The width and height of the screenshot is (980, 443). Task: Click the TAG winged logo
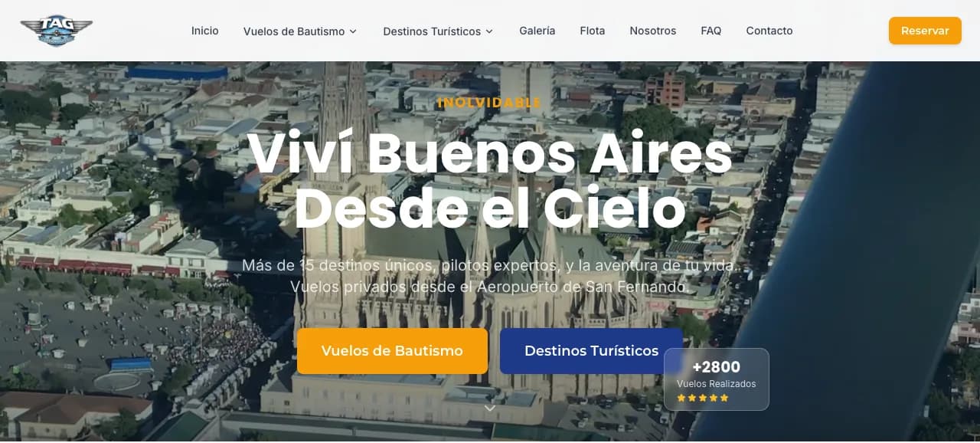click(57, 31)
